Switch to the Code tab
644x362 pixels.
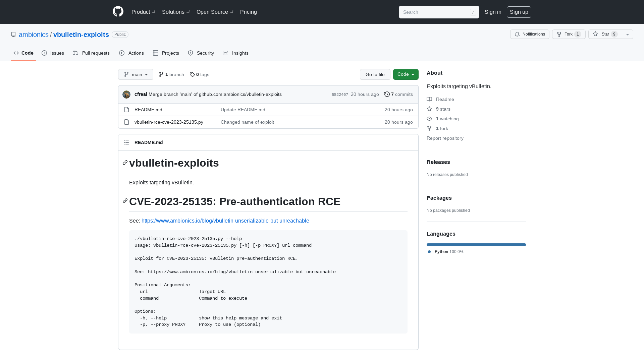tap(23, 53)
